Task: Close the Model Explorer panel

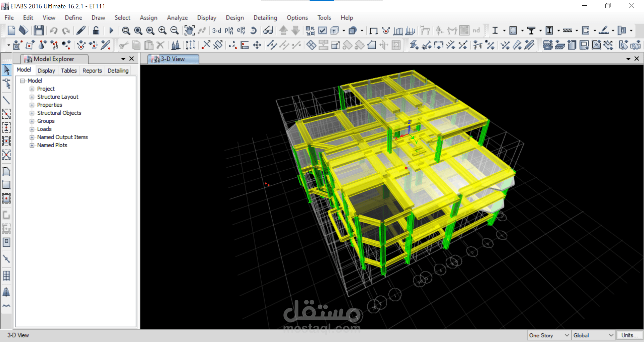Action: point(131,59)
